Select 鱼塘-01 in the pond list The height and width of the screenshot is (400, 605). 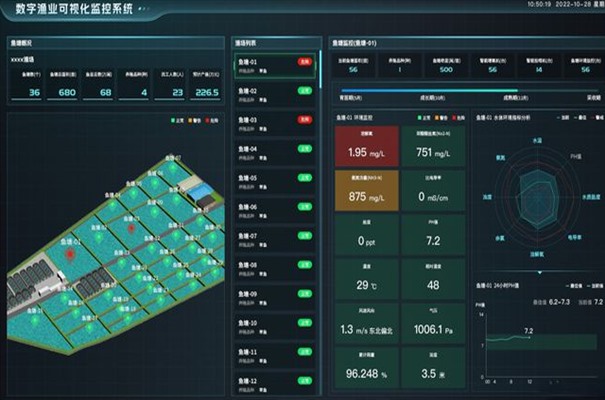pyautogui.click(x=275, y=66)
